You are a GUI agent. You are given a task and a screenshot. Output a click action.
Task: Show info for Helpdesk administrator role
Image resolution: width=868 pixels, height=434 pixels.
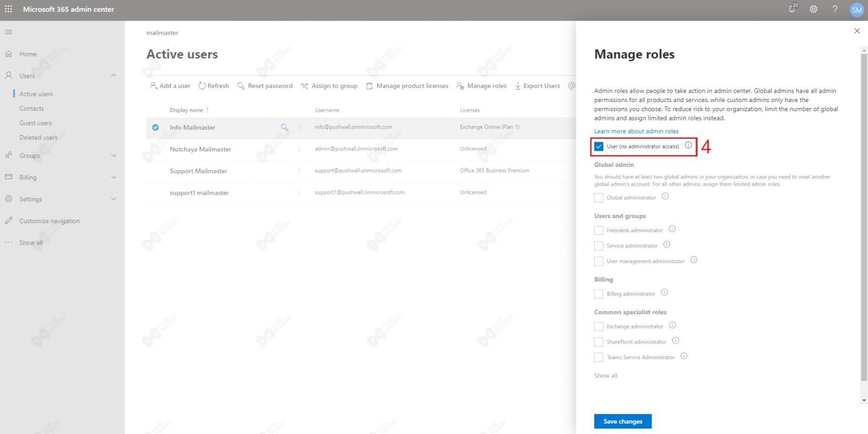pyautogui.click(x=672, y=229)
